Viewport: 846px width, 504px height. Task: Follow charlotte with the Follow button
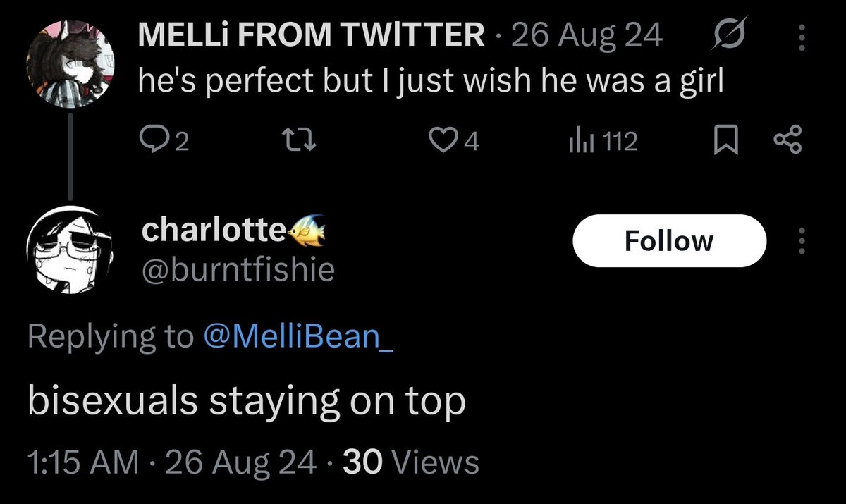[x=669, y=241]
